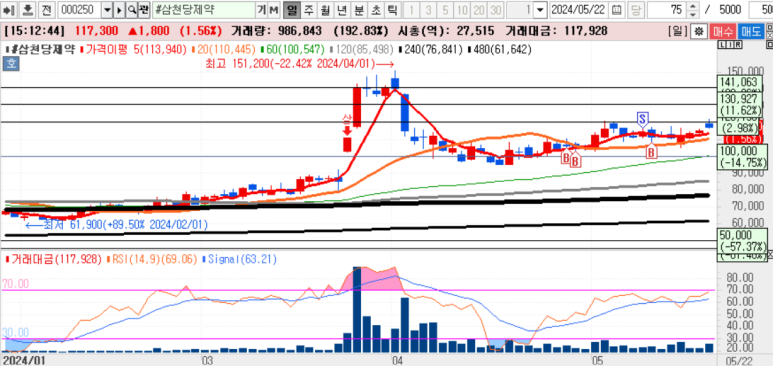Click the 기 button after the stock name

[x=262, y=9]
